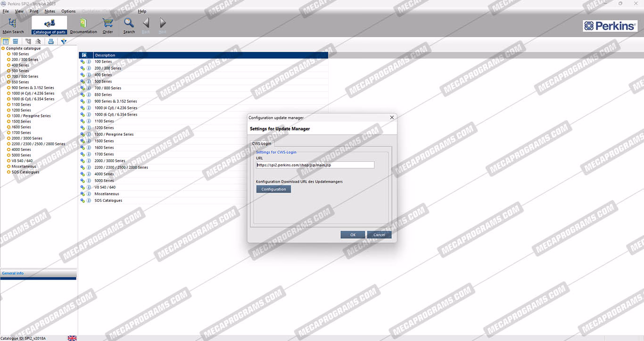
Task: Open the Order shopping cart icon
Action: [108, 25]
